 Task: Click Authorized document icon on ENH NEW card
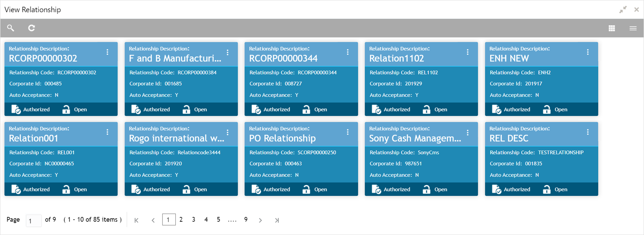tap(496, 109)
